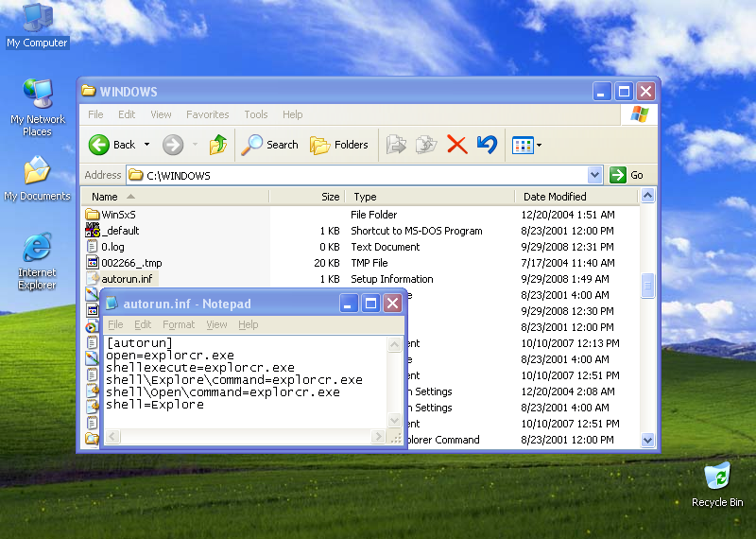Screen dimensions: 756x539
Task: Click the green Back arrow in Explorer
Action: coord(99,145)
